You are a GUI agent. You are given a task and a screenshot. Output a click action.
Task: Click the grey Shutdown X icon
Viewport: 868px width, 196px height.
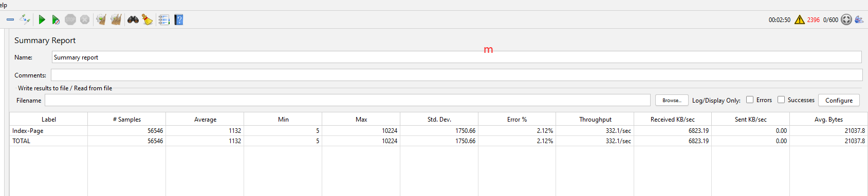85,19
